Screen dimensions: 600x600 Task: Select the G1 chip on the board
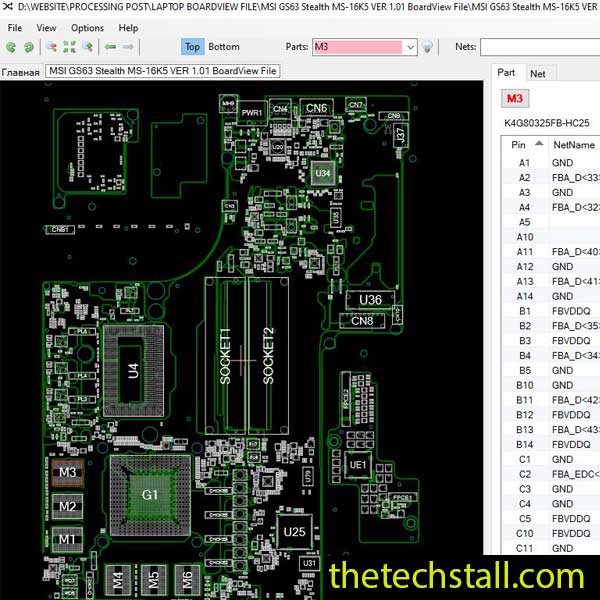coord(150,495)
